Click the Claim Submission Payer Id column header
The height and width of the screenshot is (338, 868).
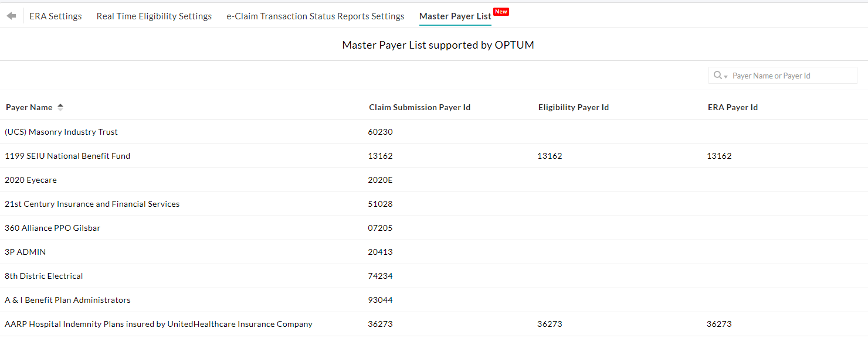click(419, 107)
